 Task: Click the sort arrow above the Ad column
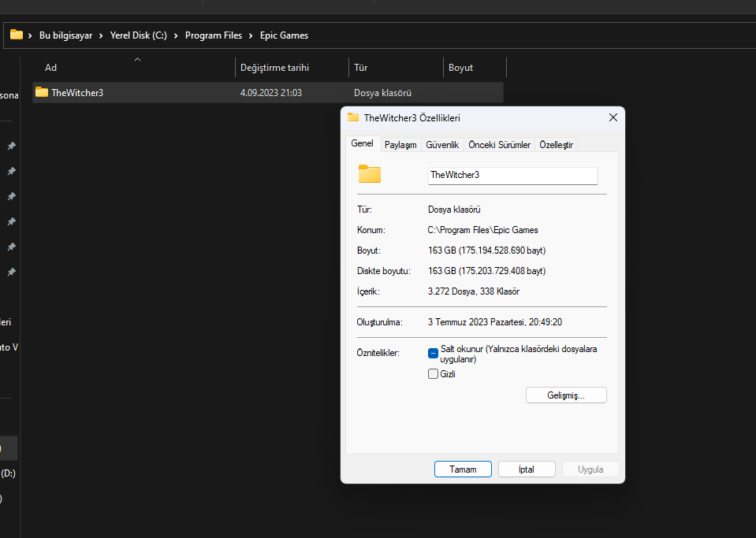click(137, 60)
